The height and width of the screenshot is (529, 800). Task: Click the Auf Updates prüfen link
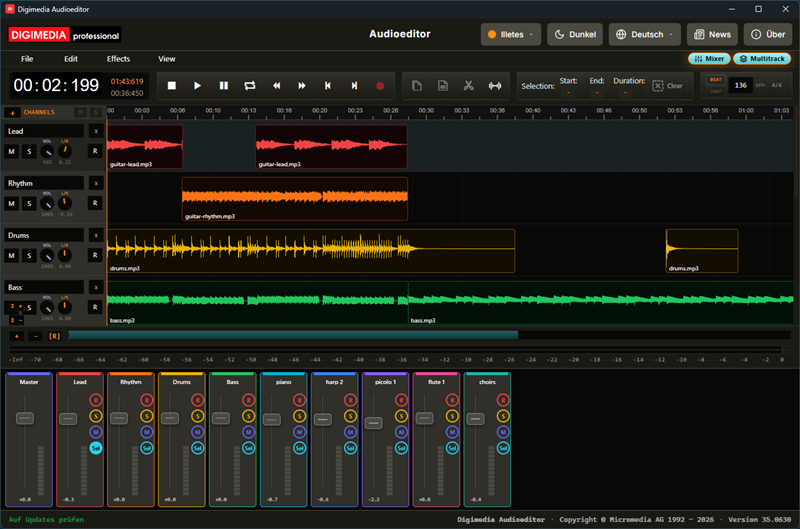click(x=46, y=519)
